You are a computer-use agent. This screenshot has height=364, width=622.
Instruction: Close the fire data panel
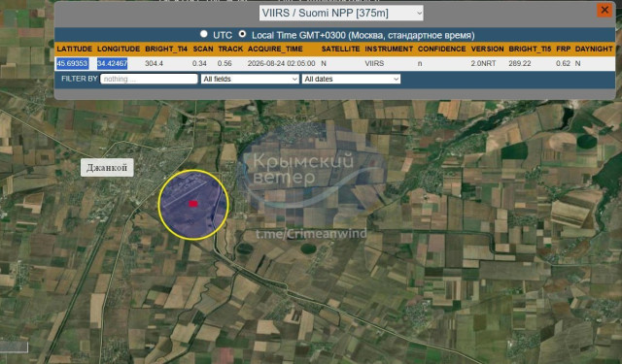[605, 10]
